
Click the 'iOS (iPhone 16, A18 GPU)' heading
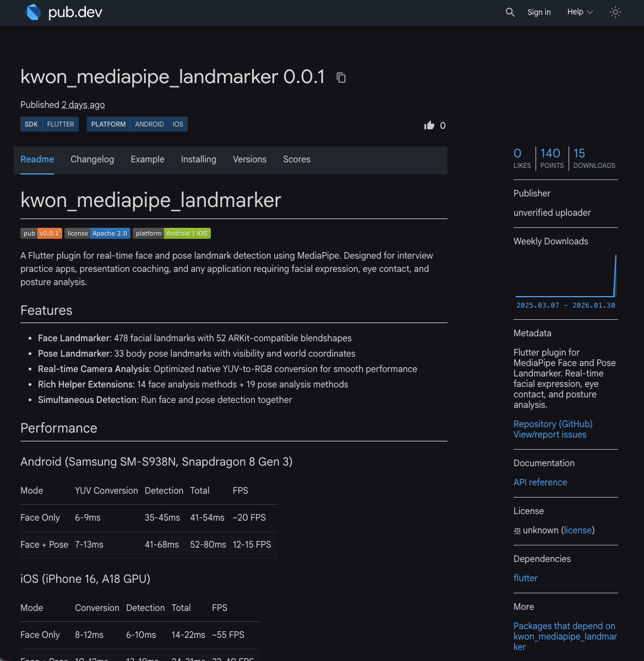coord(85,579)
